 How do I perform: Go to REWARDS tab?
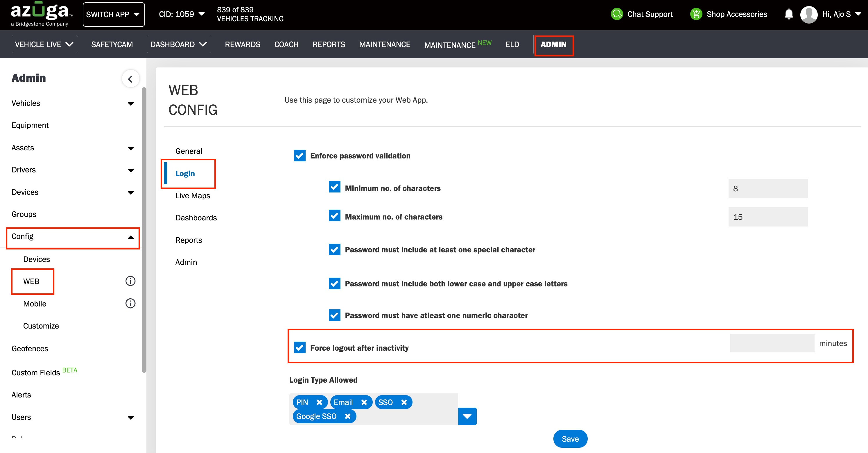coord(242,44)
